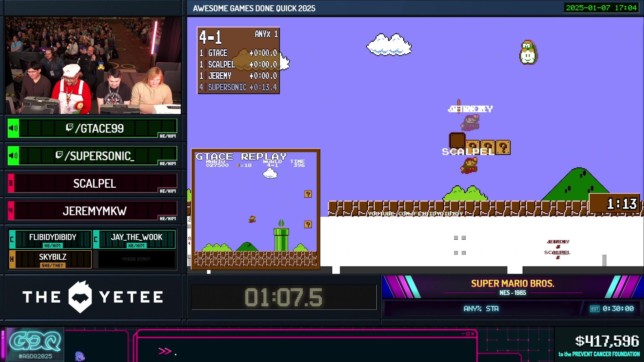Click the speaker icon beside /SUPERSONIC_

point(13,156)
